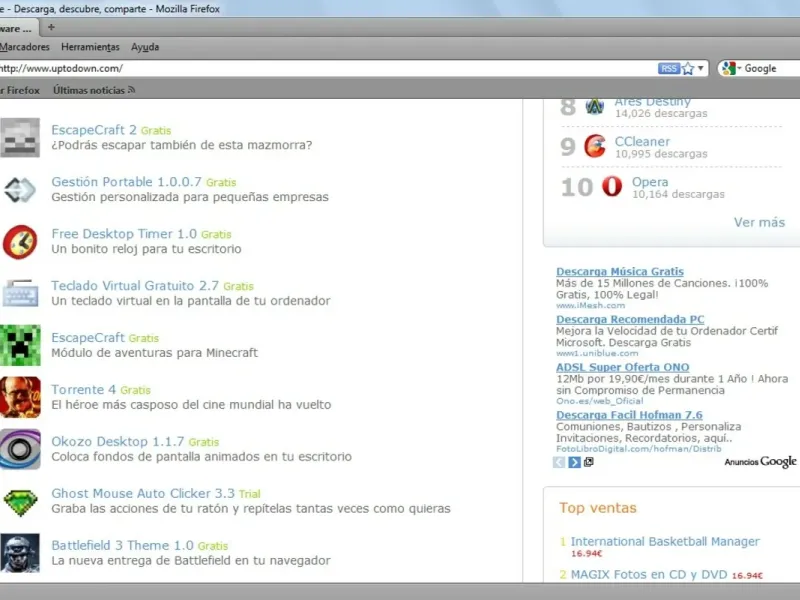Open a new tab with plus button
Screen dimensions: 800x600
point(51,28)
